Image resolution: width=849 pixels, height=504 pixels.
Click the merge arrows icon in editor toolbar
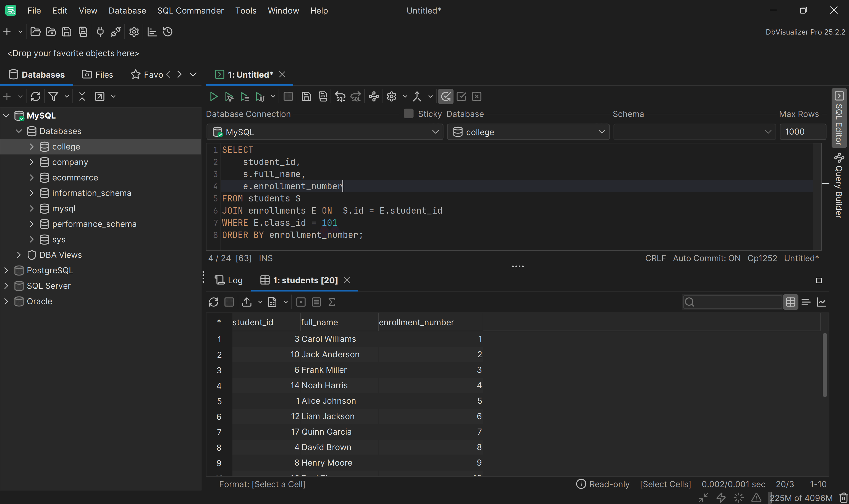(x=417, y=97)
